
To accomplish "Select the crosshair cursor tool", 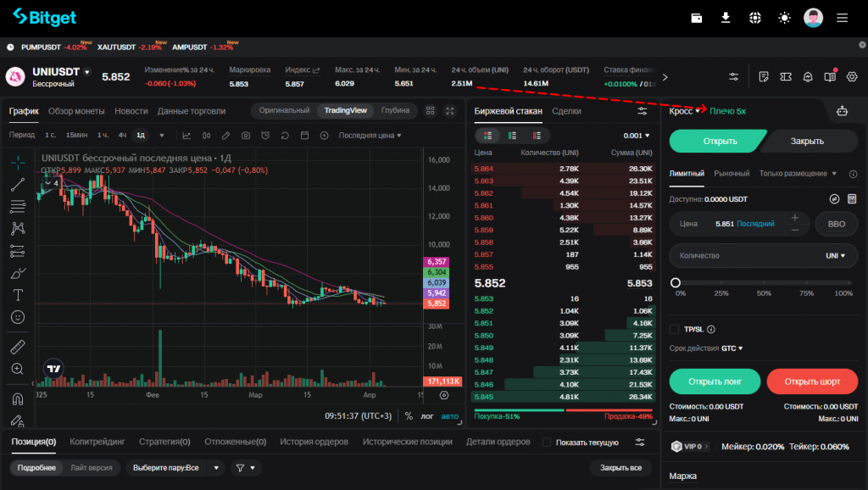I will [18, 162].
